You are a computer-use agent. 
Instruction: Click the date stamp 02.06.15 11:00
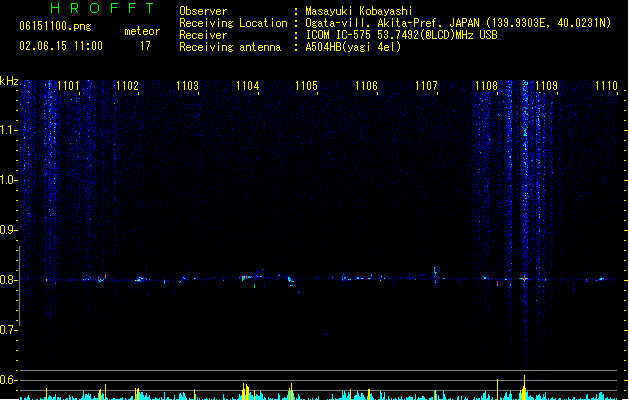[61, 46]
